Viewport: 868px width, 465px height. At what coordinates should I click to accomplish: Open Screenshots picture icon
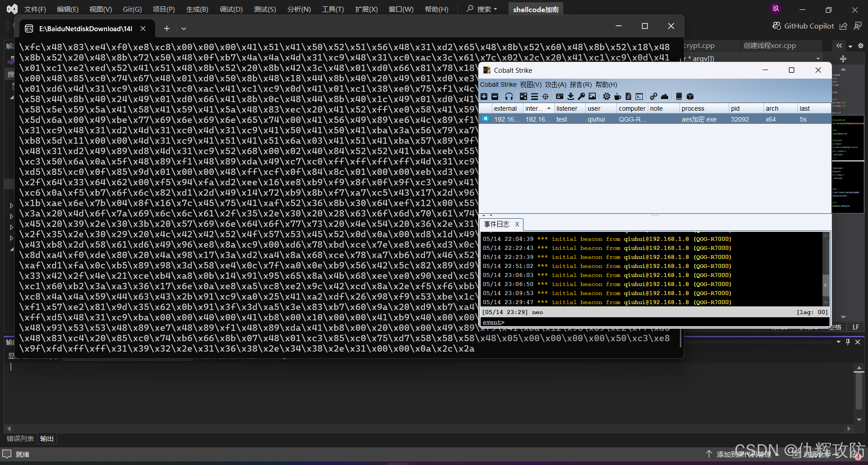click(x=592, y=96)
